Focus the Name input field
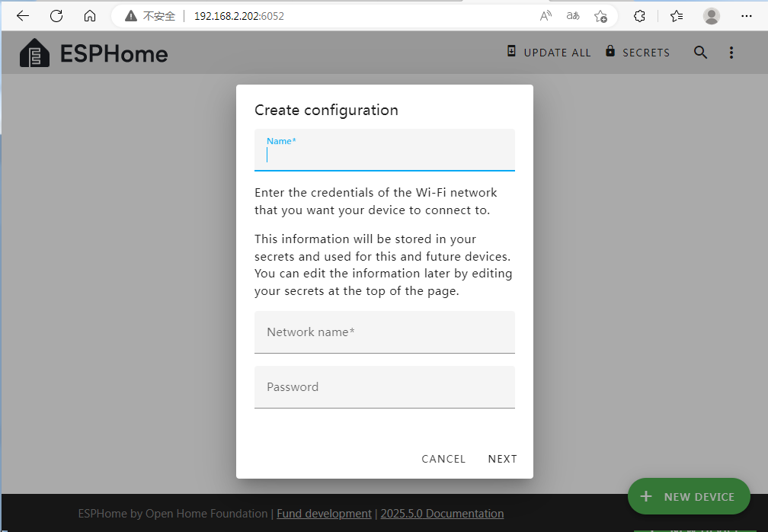 (x=384, y=155)
